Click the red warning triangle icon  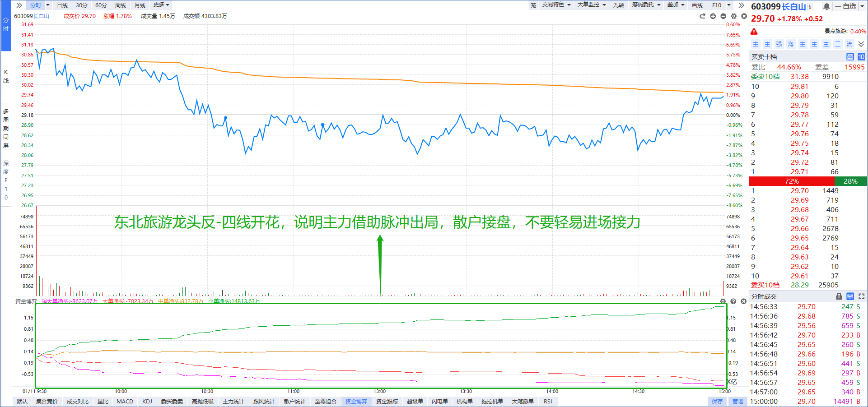tap(754, 32)
